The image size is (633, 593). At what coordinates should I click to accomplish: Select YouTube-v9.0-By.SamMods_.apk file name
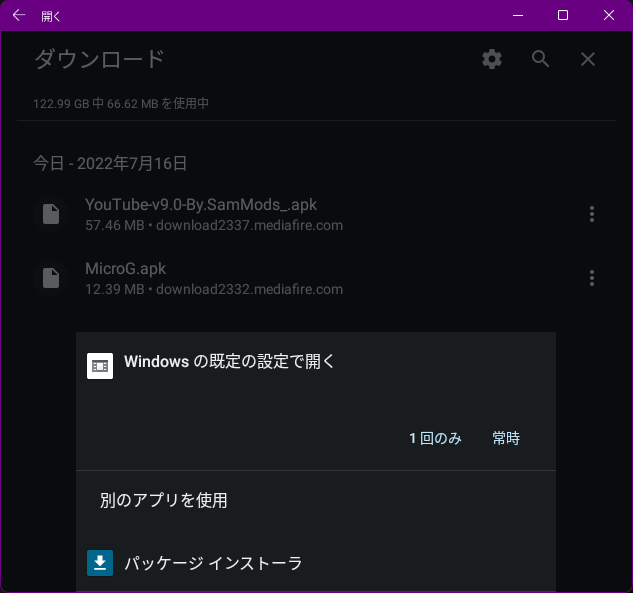pyautogui.click(x=201, y=205)
